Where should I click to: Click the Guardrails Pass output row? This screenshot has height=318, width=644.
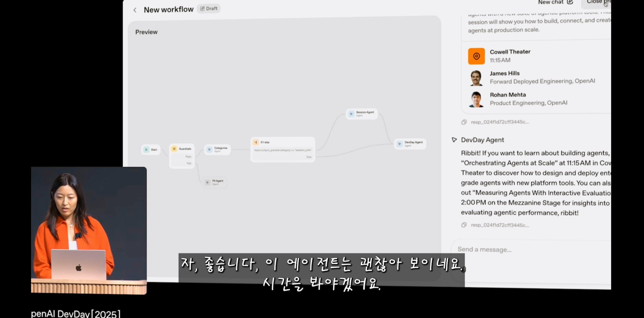pos(182,157)
